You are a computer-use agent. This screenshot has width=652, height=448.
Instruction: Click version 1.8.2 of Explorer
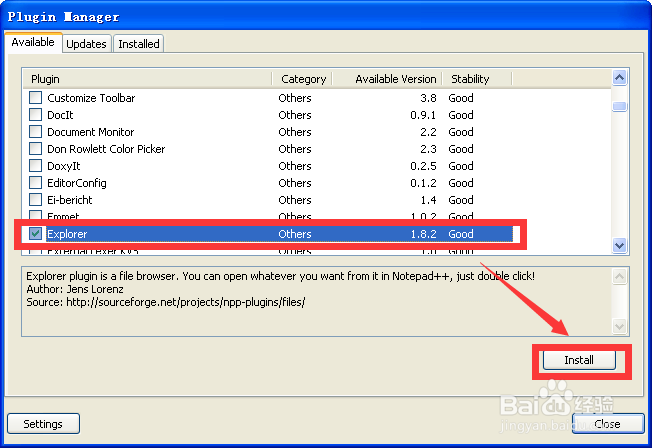423,234
